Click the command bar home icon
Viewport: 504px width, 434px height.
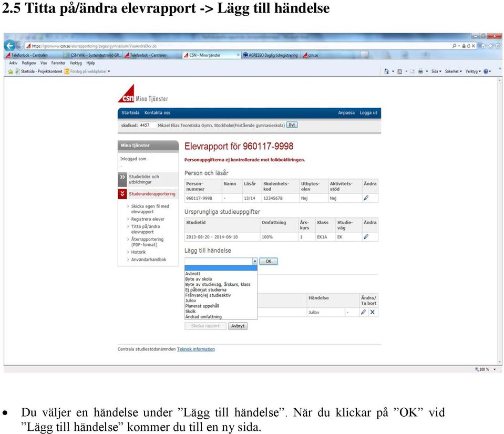(387, 71)
